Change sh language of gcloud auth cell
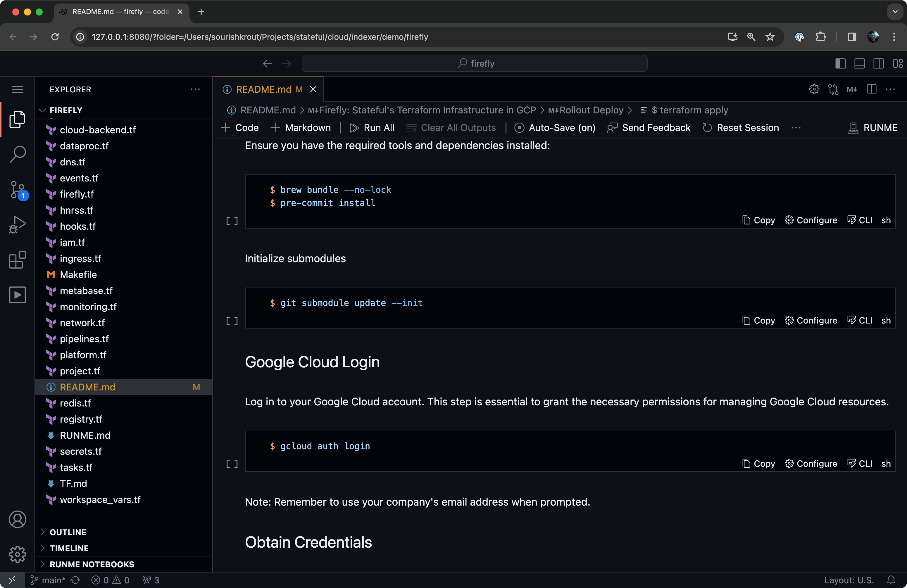 tap(886, 464)
